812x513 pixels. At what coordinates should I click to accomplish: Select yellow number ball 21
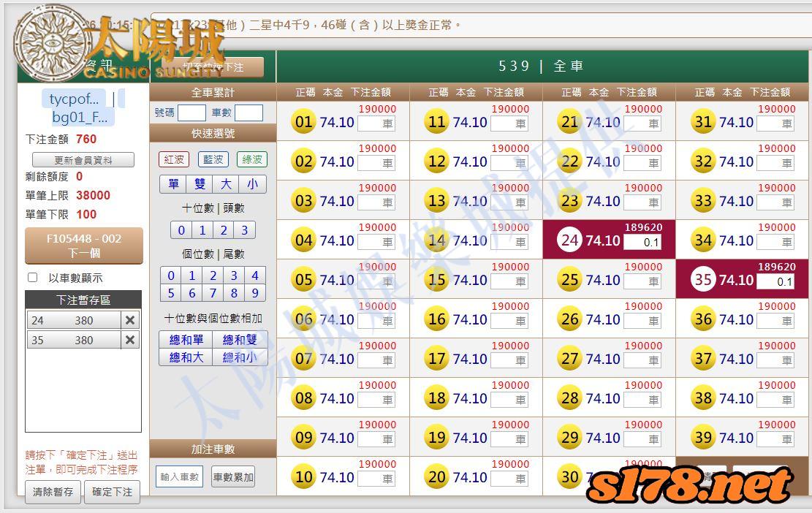pos(569,121)
